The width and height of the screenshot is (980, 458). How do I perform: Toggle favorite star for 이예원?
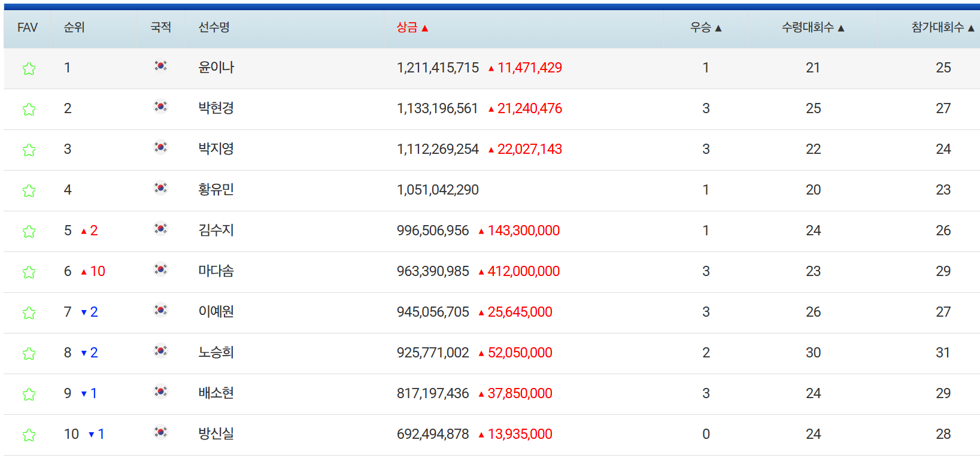[x=29, y=313]
